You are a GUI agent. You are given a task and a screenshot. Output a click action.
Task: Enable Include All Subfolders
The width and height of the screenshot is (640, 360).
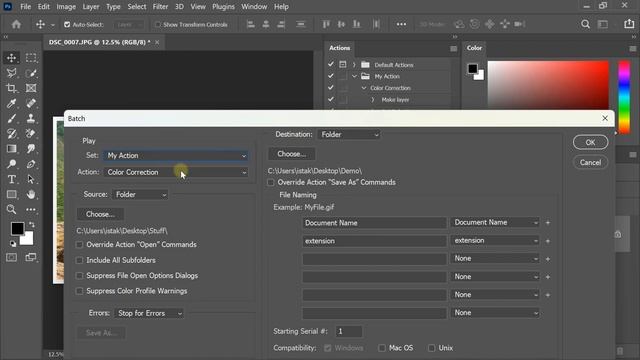click(80, 260)
